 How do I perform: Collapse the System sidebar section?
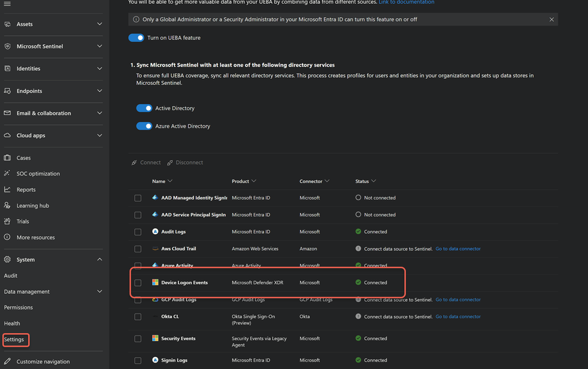pyautogui.click(x=99, y=260)
